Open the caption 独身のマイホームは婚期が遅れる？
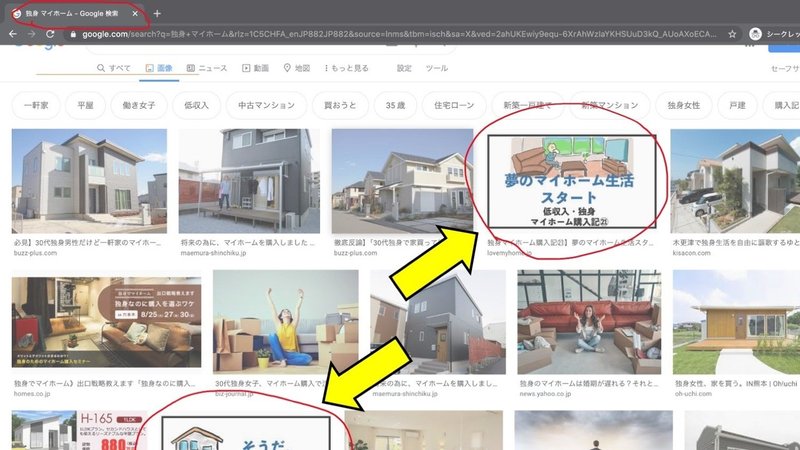Screen dimensions: 800x450 pyautogui.click(x=589, y=383)
